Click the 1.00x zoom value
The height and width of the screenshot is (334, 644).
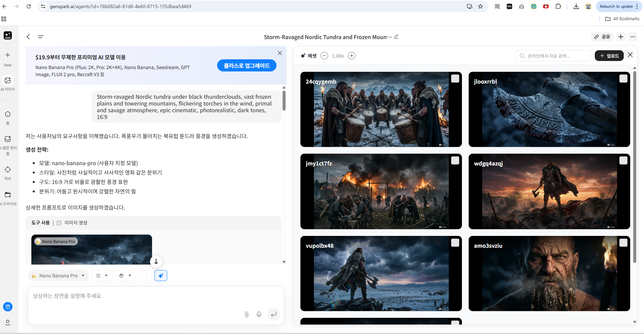pos(338,56)
